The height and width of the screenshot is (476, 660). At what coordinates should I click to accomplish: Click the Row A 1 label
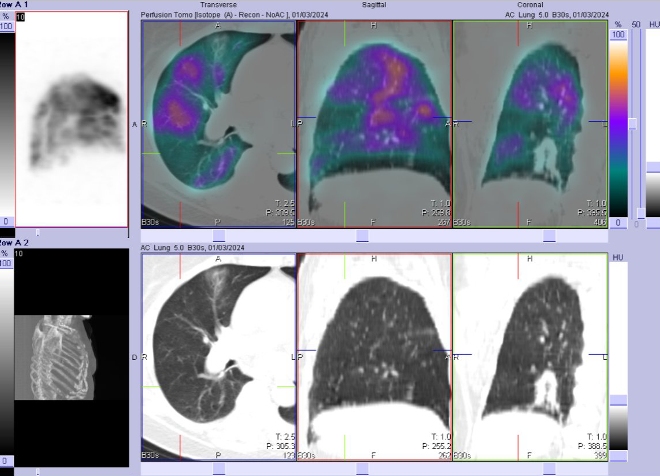click(14, 5)
